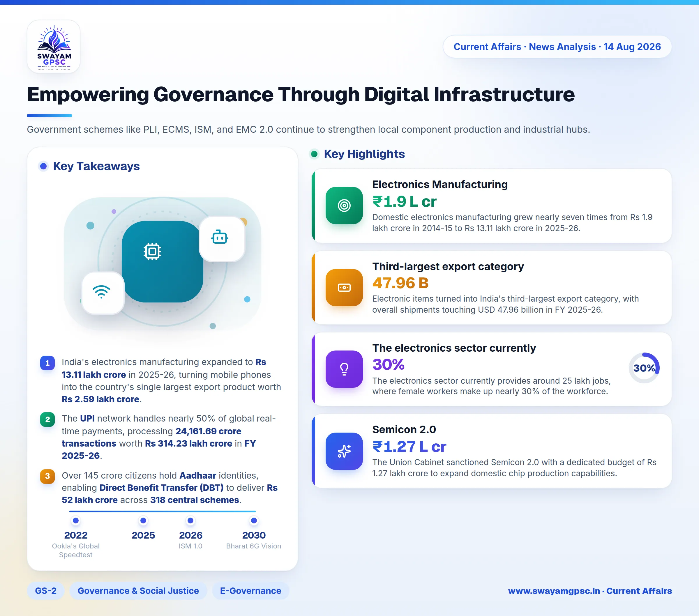This screenshot has height=616, width=699.
Task: Click the numbered badge 1 in Key Takeaways
Action: point(47,363)
